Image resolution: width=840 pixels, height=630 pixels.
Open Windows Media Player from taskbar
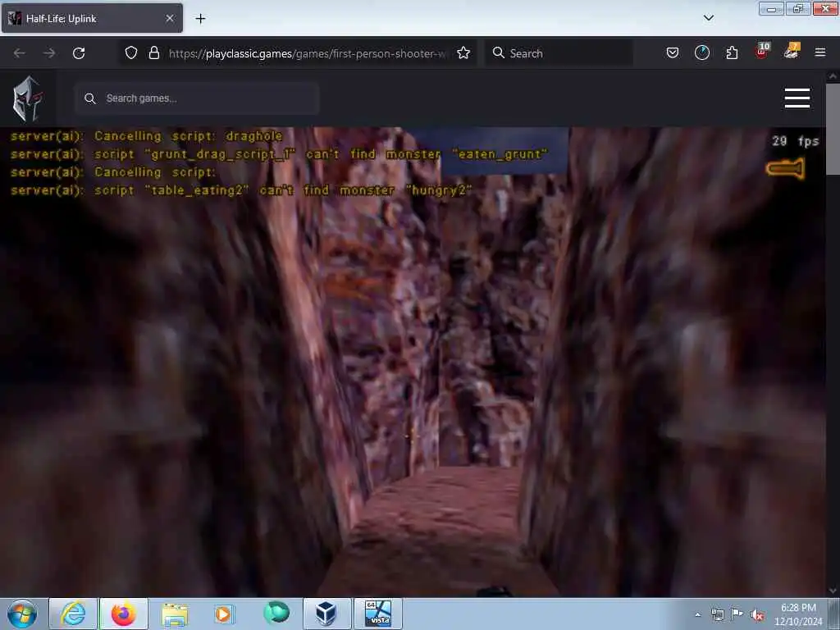[x=224, y=614]
